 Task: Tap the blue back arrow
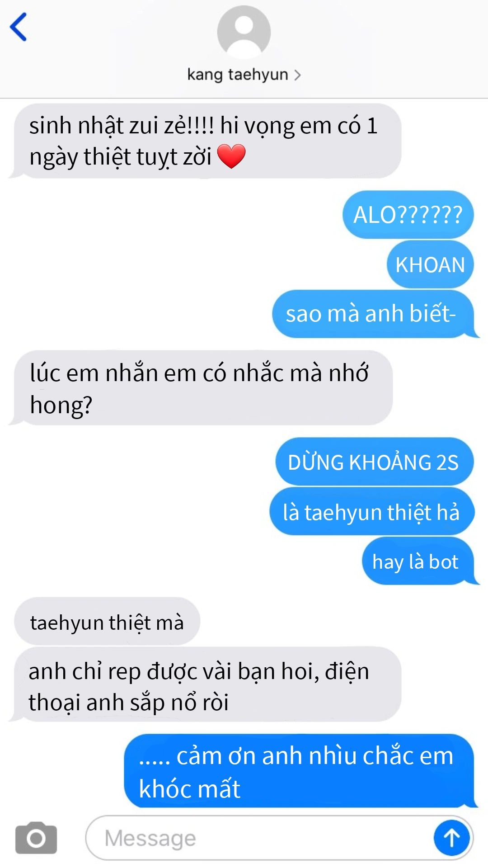point(19,27)
